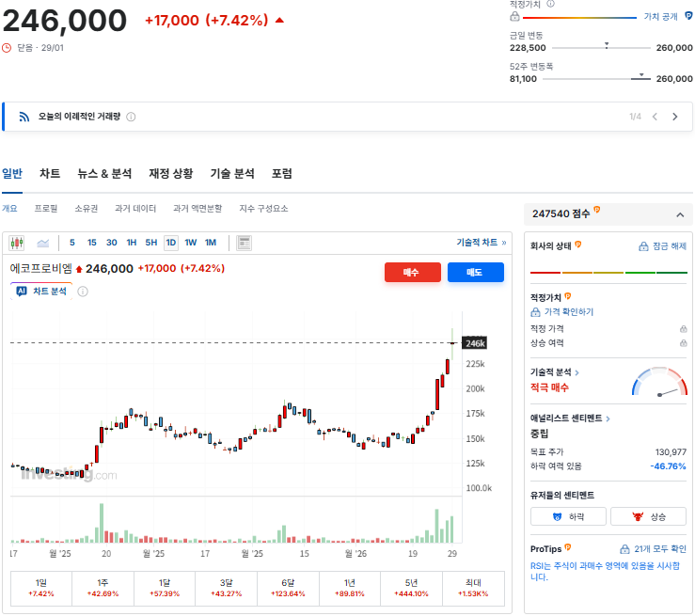695x616 pixels.
Task: Click the lock icon next to 상승 여력
Action: point(684,343)
